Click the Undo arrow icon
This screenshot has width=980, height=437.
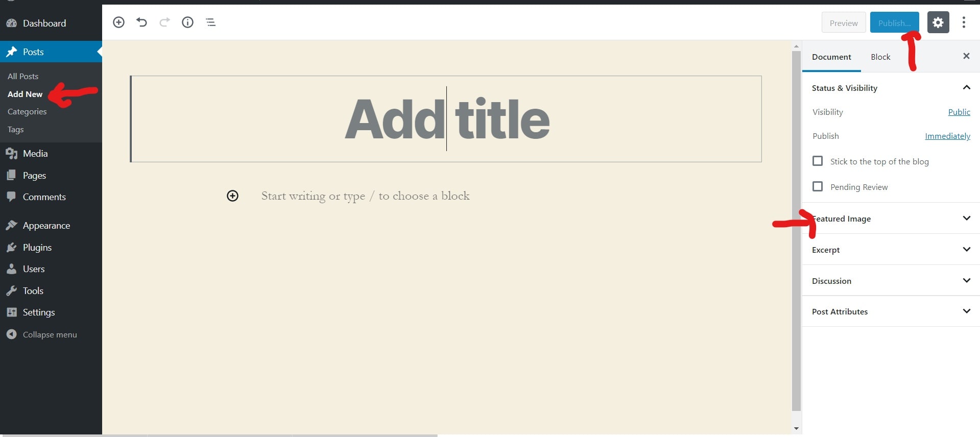click(141, 22)
